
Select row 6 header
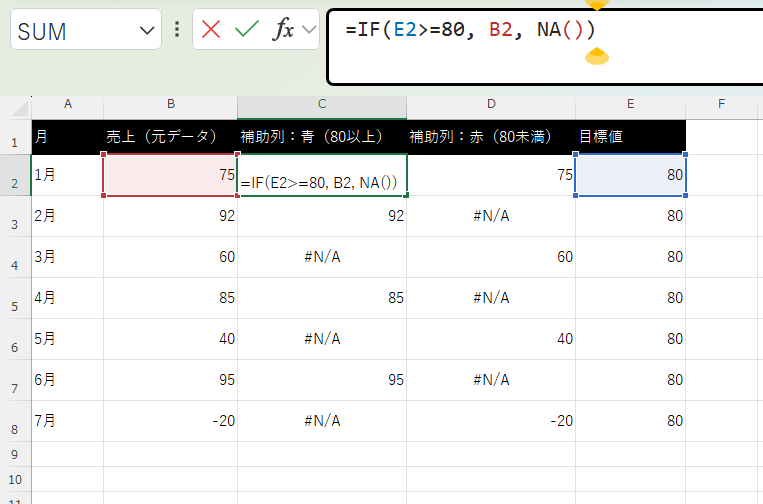coord(15,339)
